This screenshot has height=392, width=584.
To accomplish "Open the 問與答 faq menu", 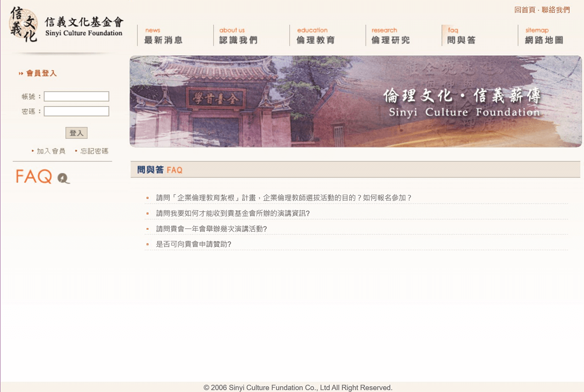I will coord(461,36).
